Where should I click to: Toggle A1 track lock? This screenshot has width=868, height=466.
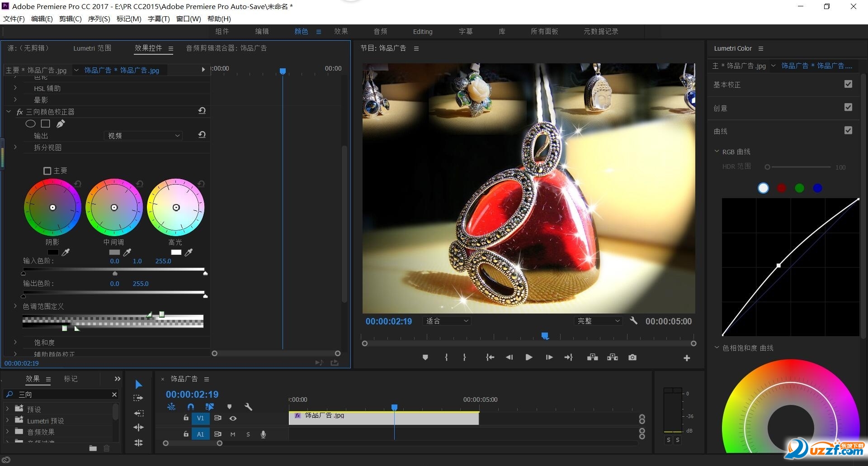(186, 434)
